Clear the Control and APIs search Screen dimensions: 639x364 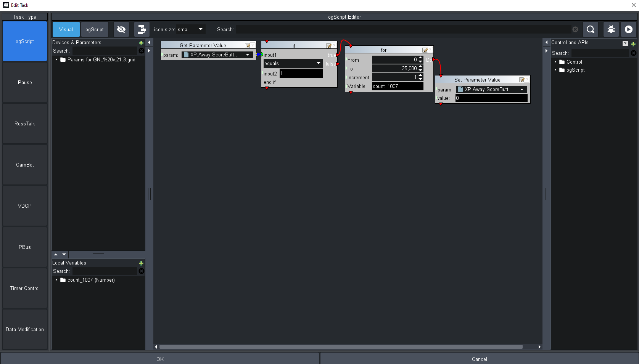coord(634,53)
